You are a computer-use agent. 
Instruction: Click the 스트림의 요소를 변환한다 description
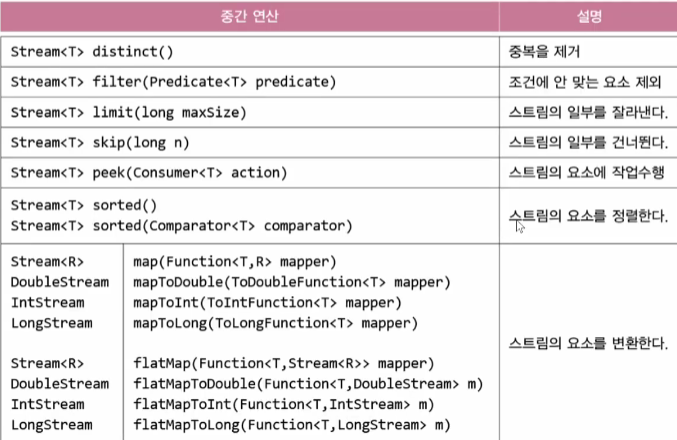(x=588, y=343)
